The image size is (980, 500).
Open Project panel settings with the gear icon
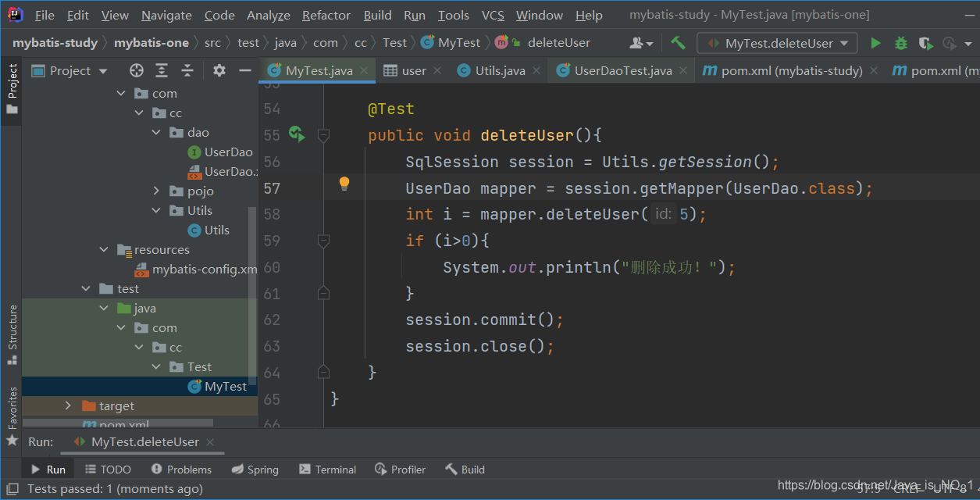point(219,70)
